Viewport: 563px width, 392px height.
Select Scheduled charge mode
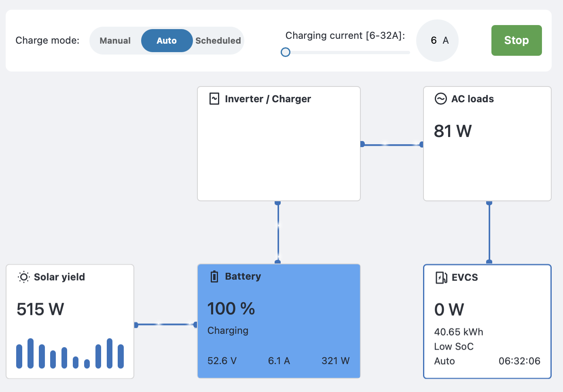point(218,40)
